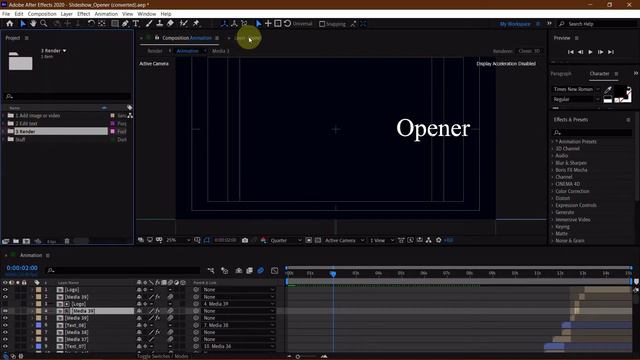This screenshot has height=360, width=640.
Task: Select the Eraser tool
Action: tap(170, 24)
